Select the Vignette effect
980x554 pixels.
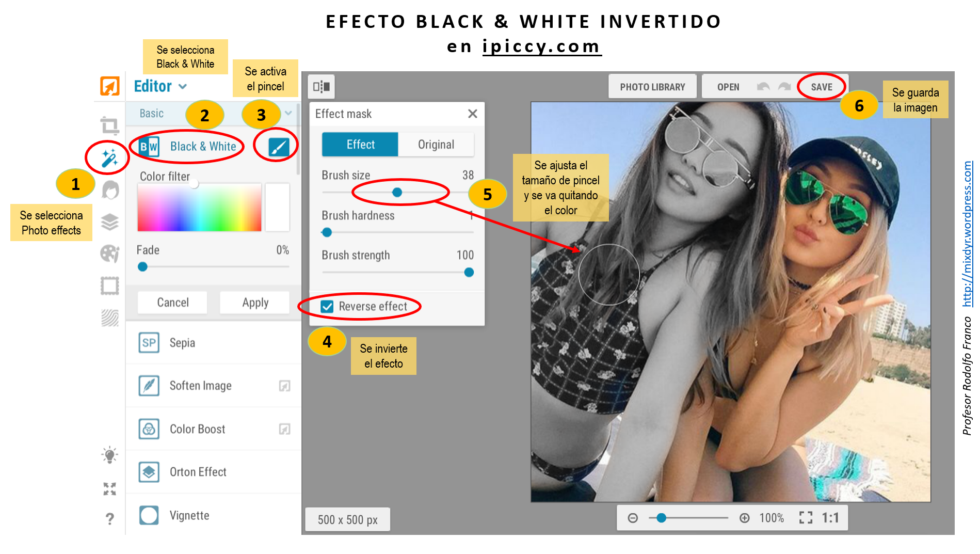189,515
